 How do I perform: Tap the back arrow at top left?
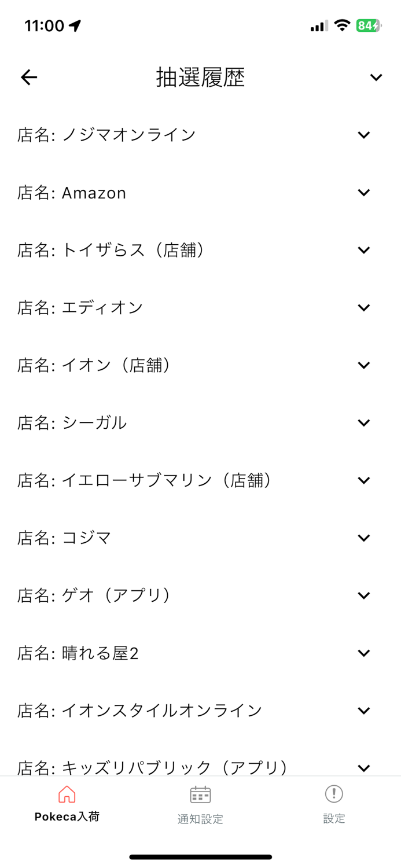click(x=28, y=77)
